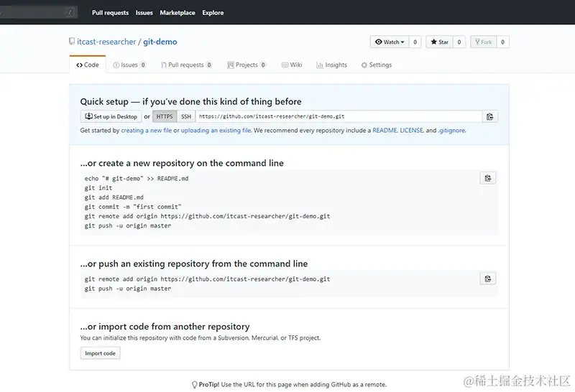The width and height of the screenshot is (575, 392).
Task: Click the repository book icon beside itcast-researcher
Action: coord(71,42)
